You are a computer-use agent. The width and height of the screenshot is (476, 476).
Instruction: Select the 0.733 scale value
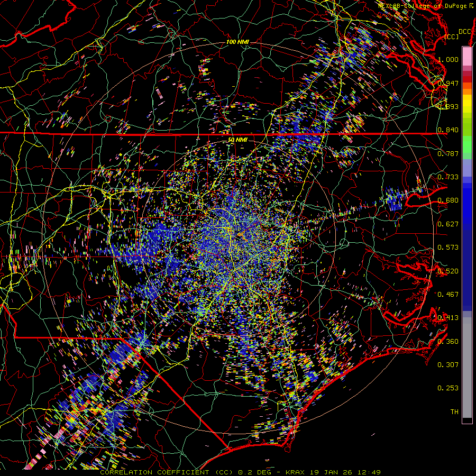[448, 177]
